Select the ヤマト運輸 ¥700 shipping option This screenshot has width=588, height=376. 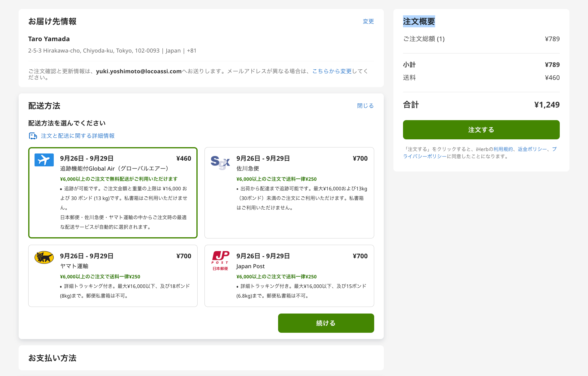113,275
